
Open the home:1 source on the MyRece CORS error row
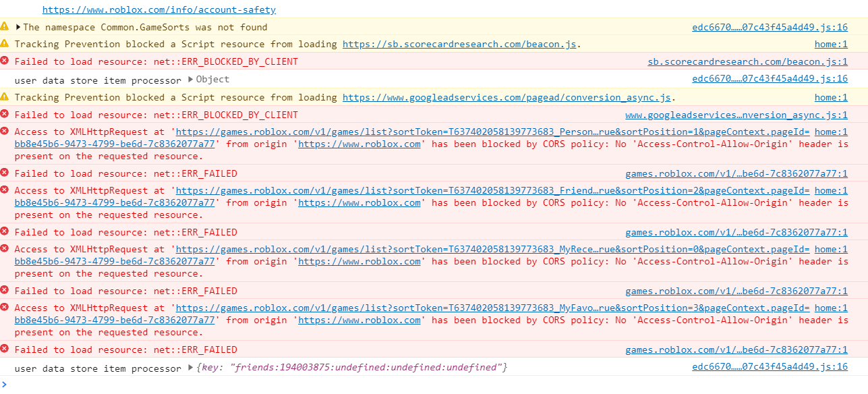click(831, 250)
